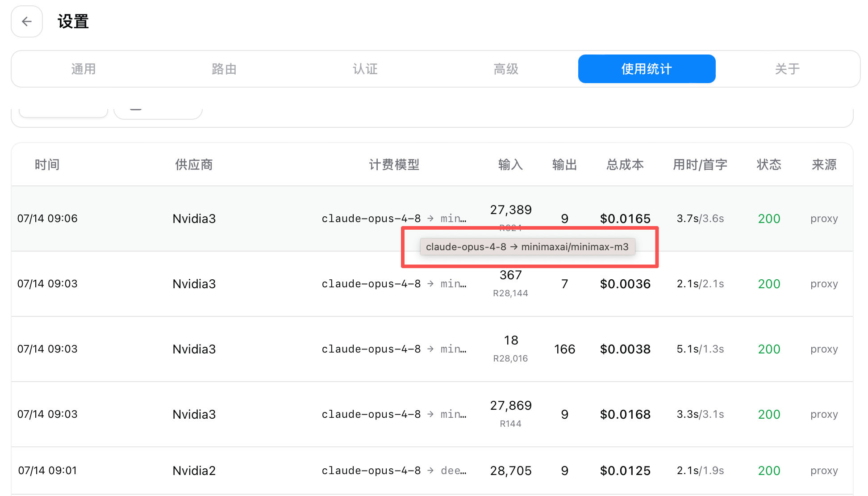Switch to the 通用 tab
The image size is (868, 496).
[x=83, y=69]
